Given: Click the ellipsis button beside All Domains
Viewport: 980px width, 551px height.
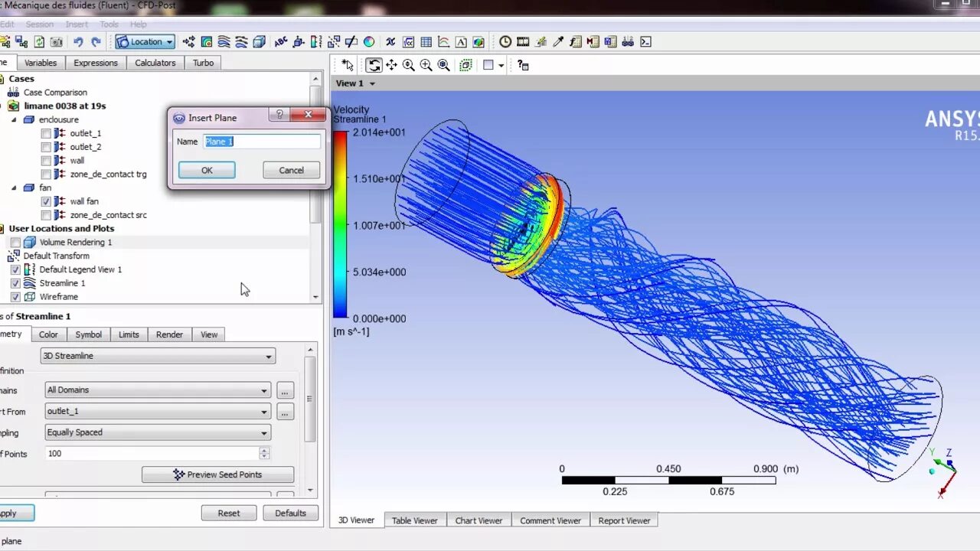Looking at the screenshot, I should tap(285, 391).
